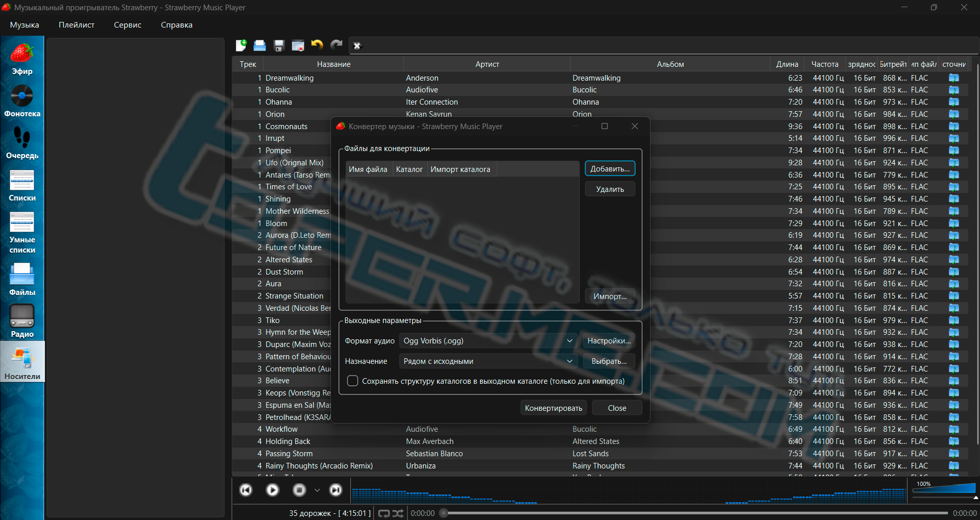Sort the playlist by the Длина column

tap(787, 64)
